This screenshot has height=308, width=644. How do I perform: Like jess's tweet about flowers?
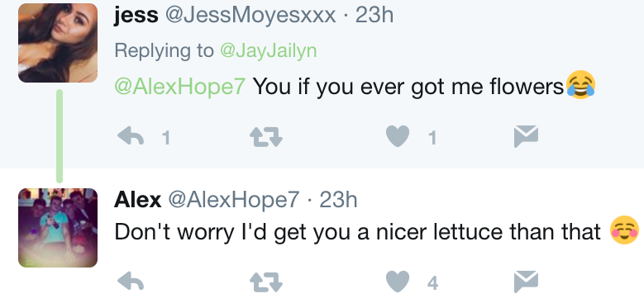coord(398,136)
